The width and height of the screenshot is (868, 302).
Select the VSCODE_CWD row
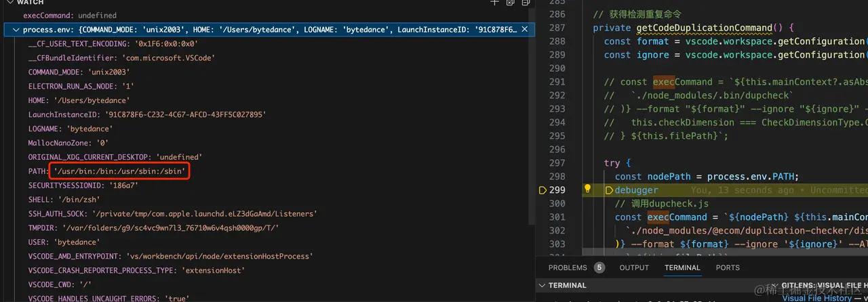(268, 285)
